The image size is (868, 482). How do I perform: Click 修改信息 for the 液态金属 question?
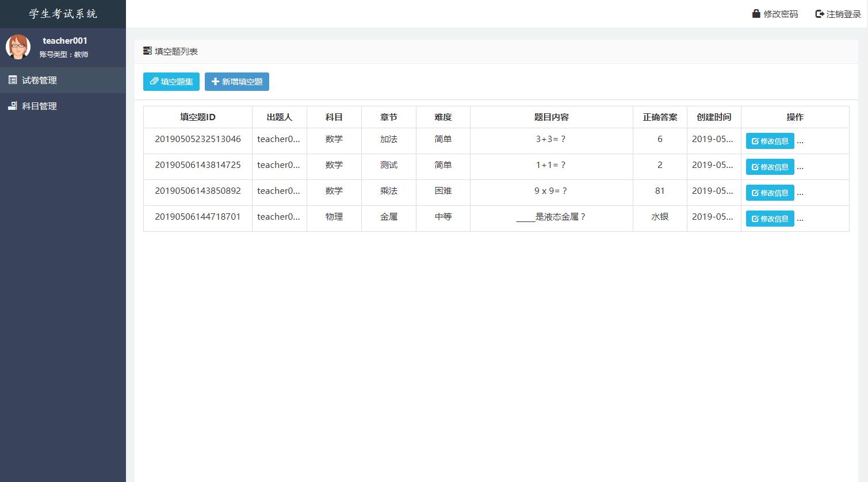point(770,219)
